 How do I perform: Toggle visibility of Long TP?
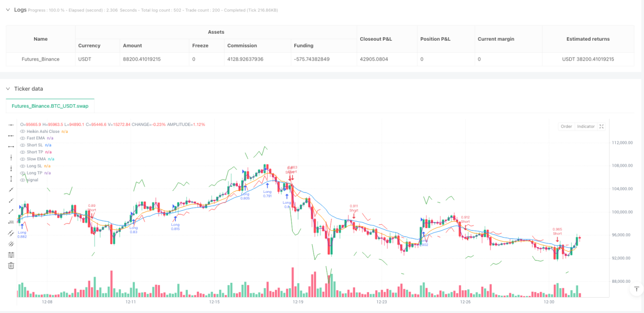[x=22, y=173]
